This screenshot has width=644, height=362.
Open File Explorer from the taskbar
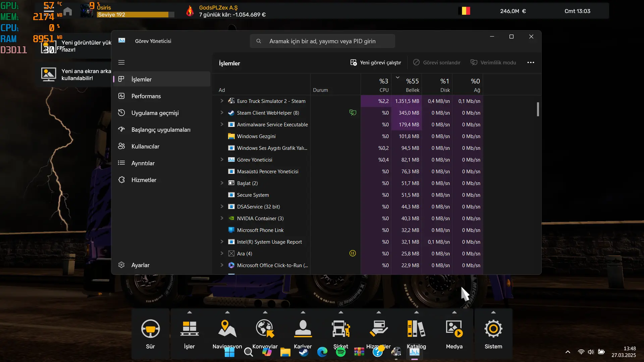[285, 352]
